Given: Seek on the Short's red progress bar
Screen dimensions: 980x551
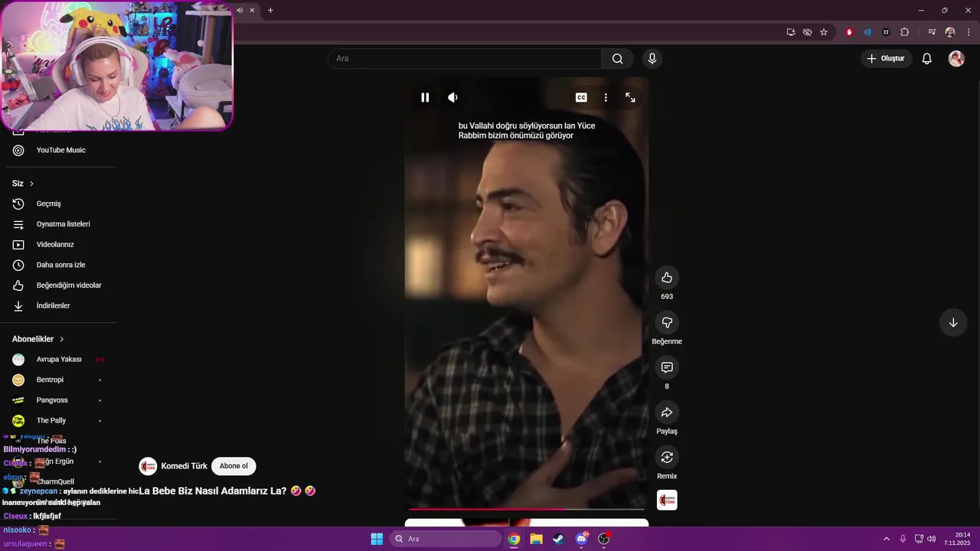Looking at the screenshot, I should [x=527, y=509].
